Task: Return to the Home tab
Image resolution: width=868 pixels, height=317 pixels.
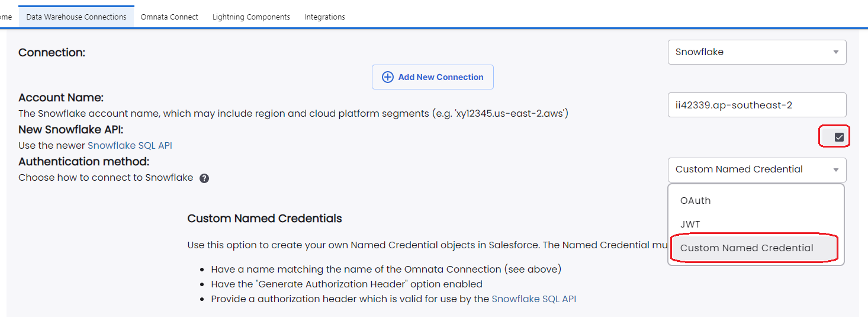Action: (x=6, y=17)
